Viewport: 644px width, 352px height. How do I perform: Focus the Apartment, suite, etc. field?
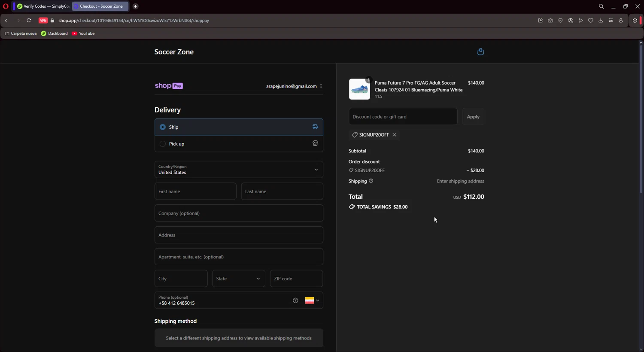[x=239, y=257]
